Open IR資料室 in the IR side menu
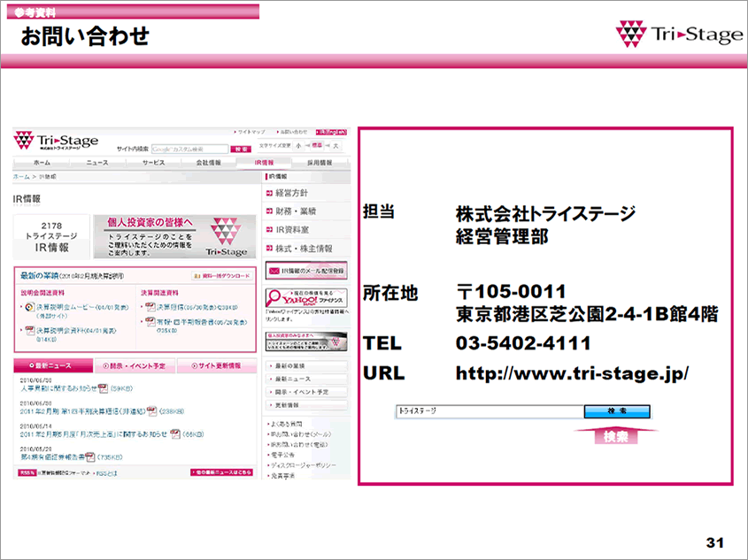The image size is (748, 560). 292,230
